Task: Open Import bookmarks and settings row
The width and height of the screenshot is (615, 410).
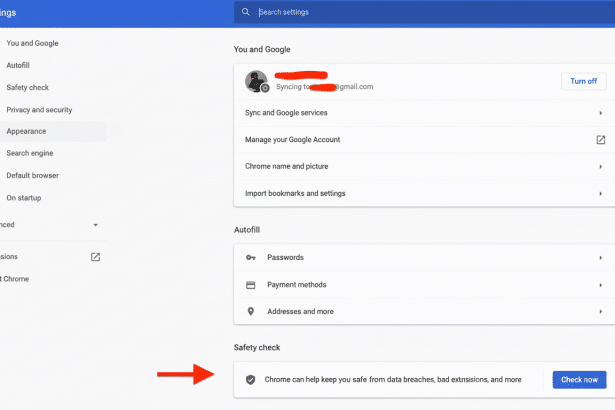Action: [x=424, y=193]
